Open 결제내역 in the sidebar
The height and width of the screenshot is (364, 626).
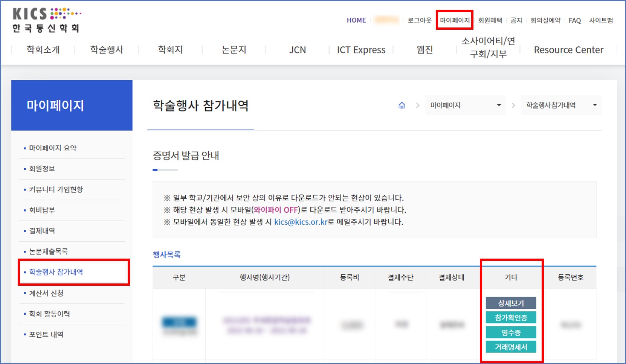pyautogui.click(x=42, y=231)
